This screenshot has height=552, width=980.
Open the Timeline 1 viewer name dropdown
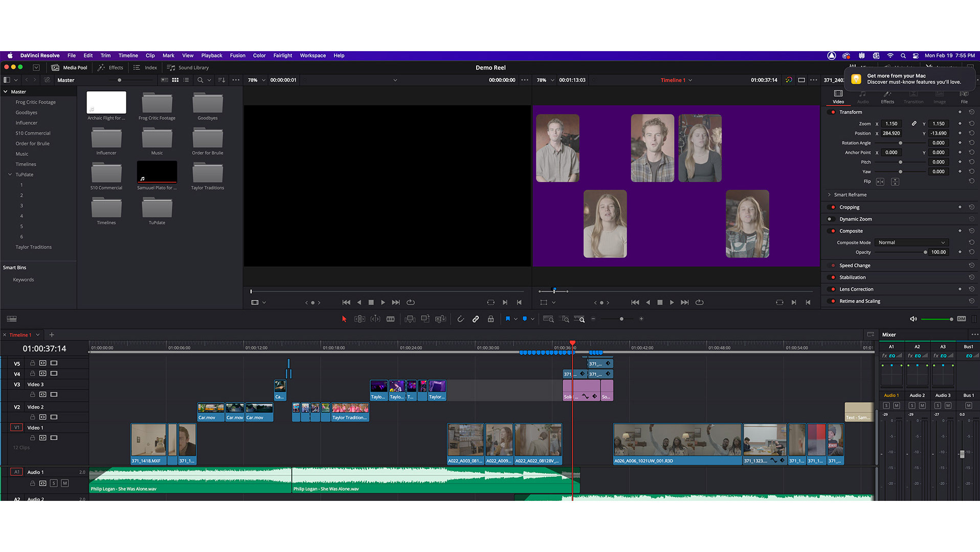coord(691,80)
